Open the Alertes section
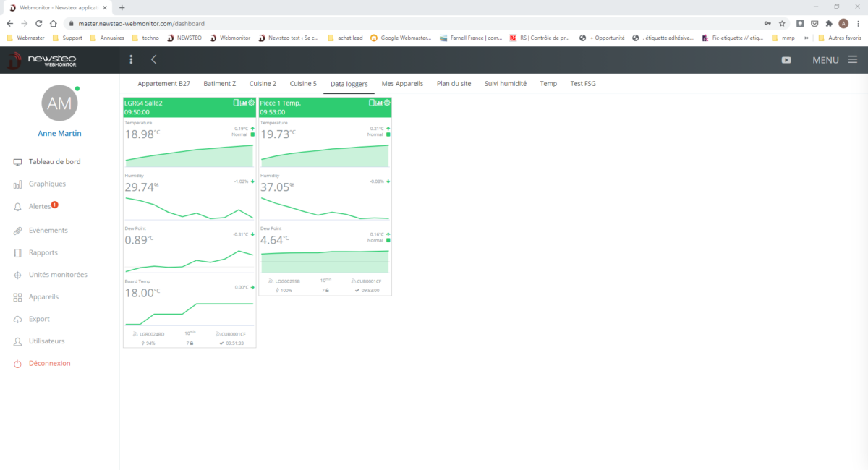The height and width of the screenshot is (470, 868). [40, 207]
